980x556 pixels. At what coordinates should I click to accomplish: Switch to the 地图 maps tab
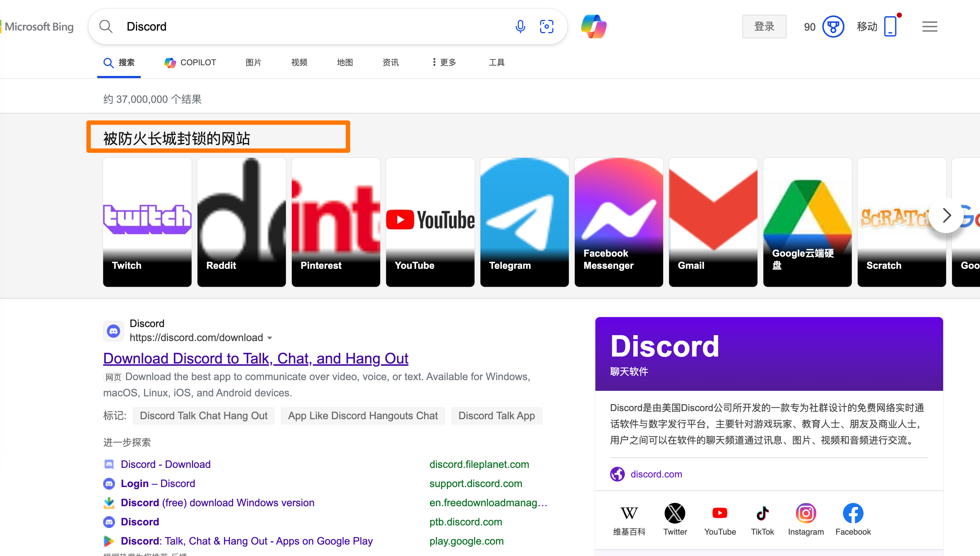[345, 62]
